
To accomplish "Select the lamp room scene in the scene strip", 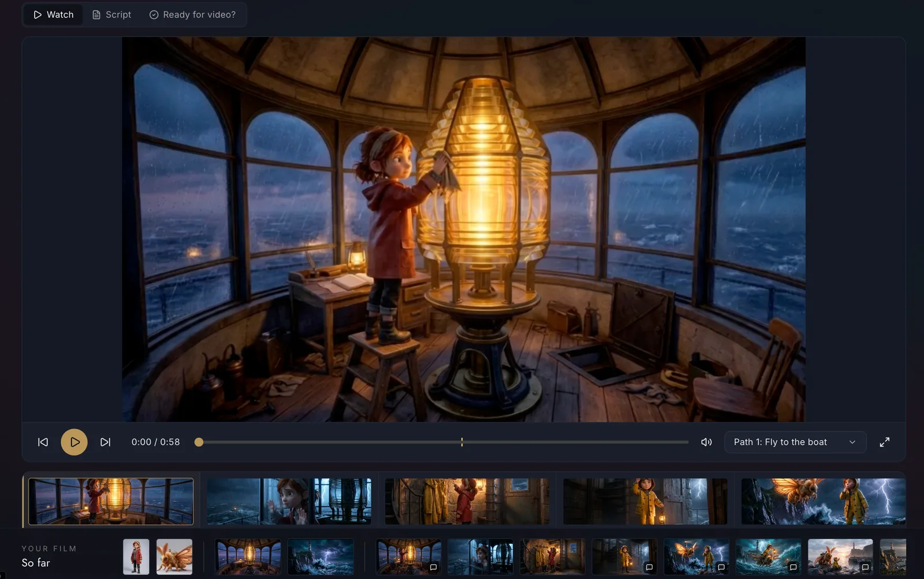I will pyautogui.click(x=111, y=501).
